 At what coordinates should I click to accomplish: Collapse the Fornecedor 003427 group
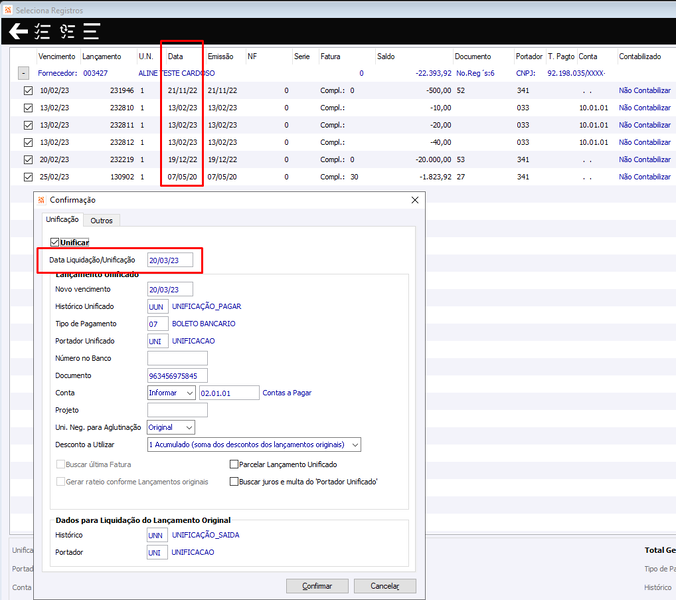pos(23,73)
